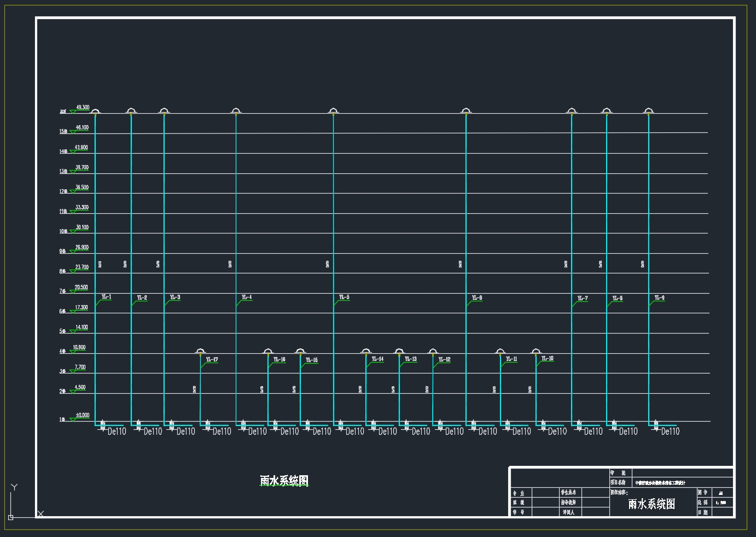Click the underlined 雨水系统图 drawing title

284,481
